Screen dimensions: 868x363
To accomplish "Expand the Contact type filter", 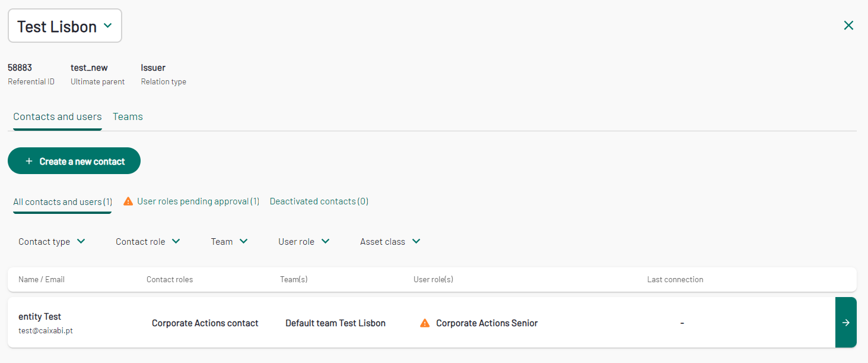I will point(52,242).
